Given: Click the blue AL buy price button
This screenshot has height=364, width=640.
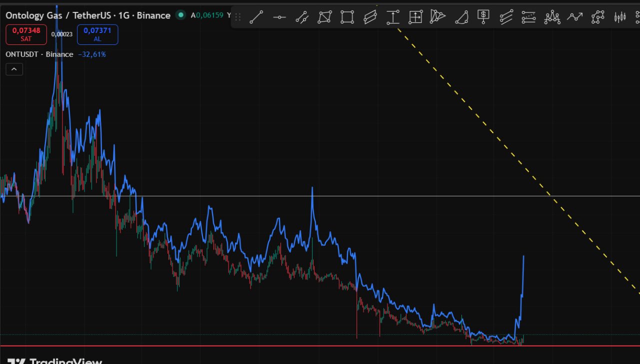Looking at the screenshot, I should click(x=97, y=34).
